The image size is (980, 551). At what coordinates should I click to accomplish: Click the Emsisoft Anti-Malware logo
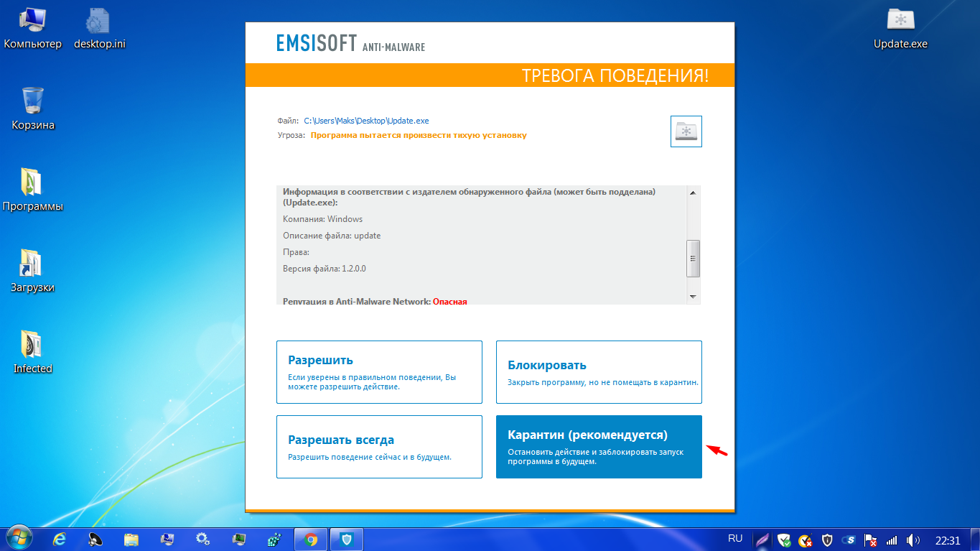pyautogui.click(x=350, y=43)
